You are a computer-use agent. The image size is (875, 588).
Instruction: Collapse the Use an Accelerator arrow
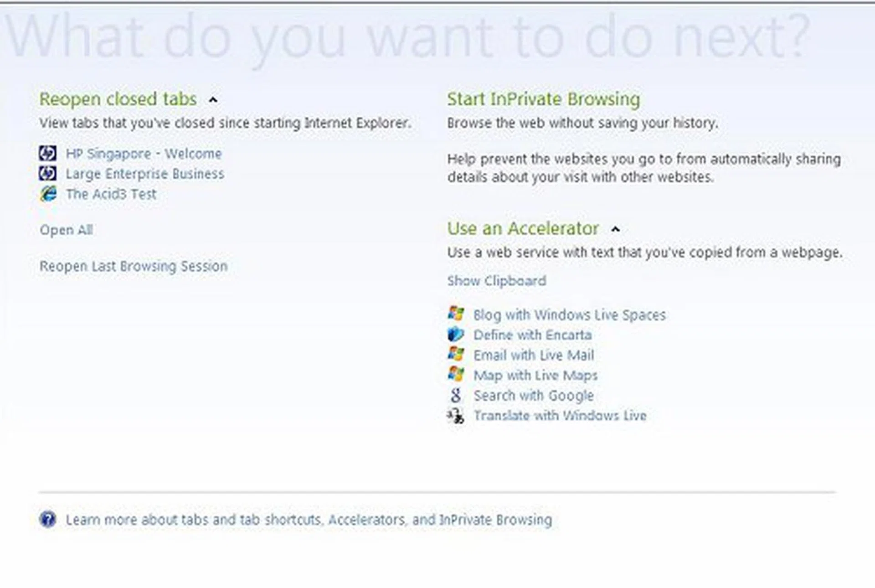coord(615,229)
